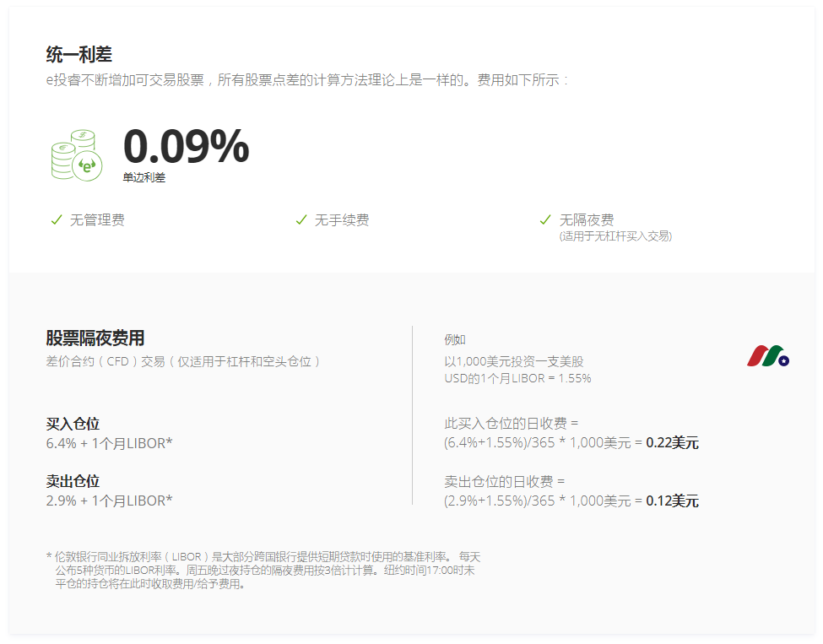Click the large 0.09% figure
This screenshot has height=644, width=823.
tap(186, 146)
